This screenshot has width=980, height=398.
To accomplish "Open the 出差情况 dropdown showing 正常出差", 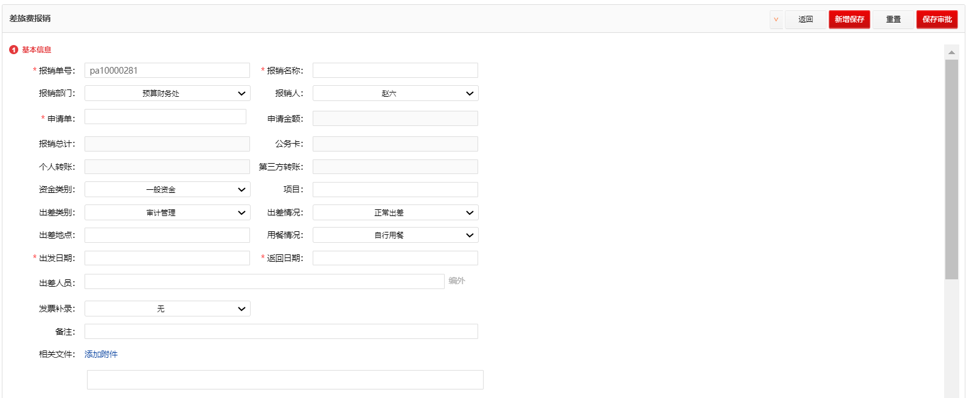I will click(395, 212).
